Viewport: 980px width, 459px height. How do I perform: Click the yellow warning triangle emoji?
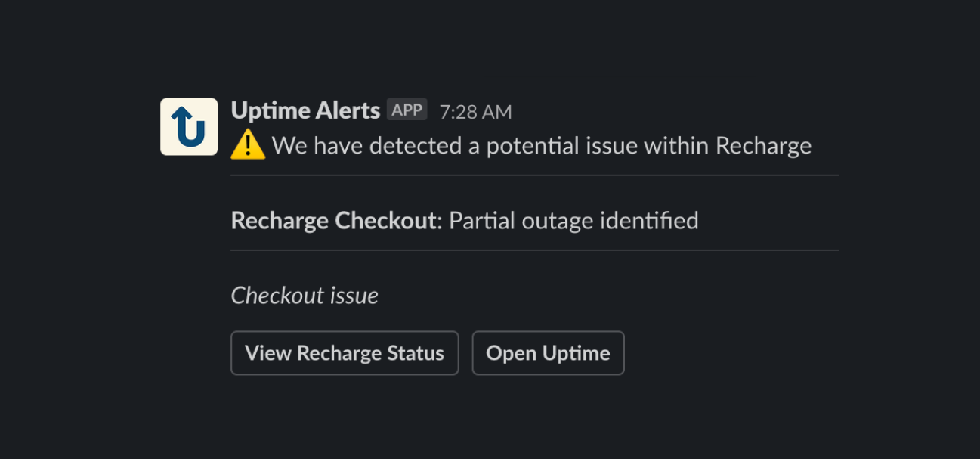[x=248, y=145]
